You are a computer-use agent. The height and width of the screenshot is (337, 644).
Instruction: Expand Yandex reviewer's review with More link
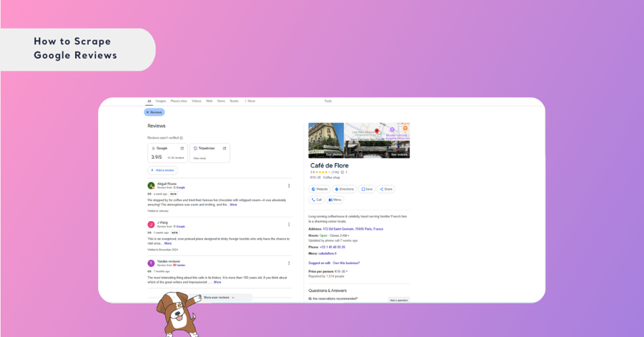coord(218,282)
